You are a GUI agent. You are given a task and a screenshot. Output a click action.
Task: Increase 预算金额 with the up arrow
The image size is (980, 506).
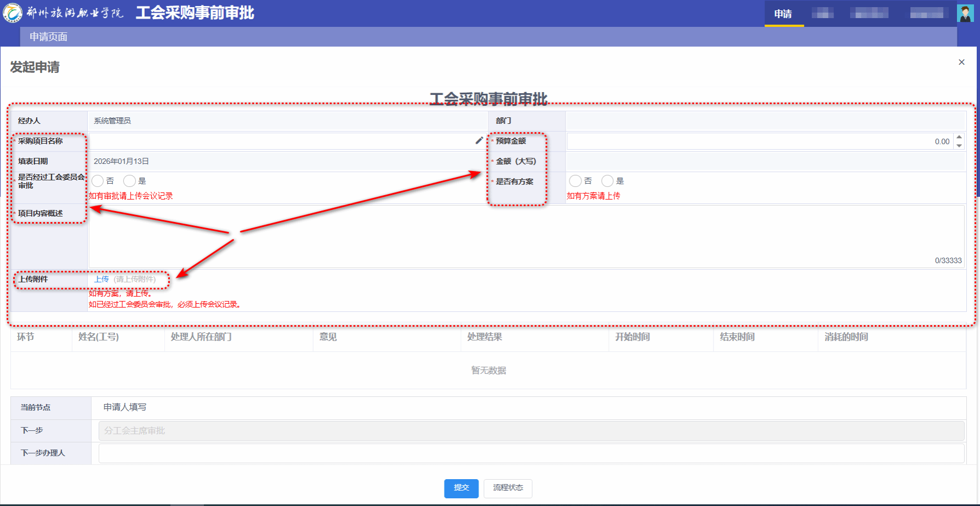tap(959, 138)
